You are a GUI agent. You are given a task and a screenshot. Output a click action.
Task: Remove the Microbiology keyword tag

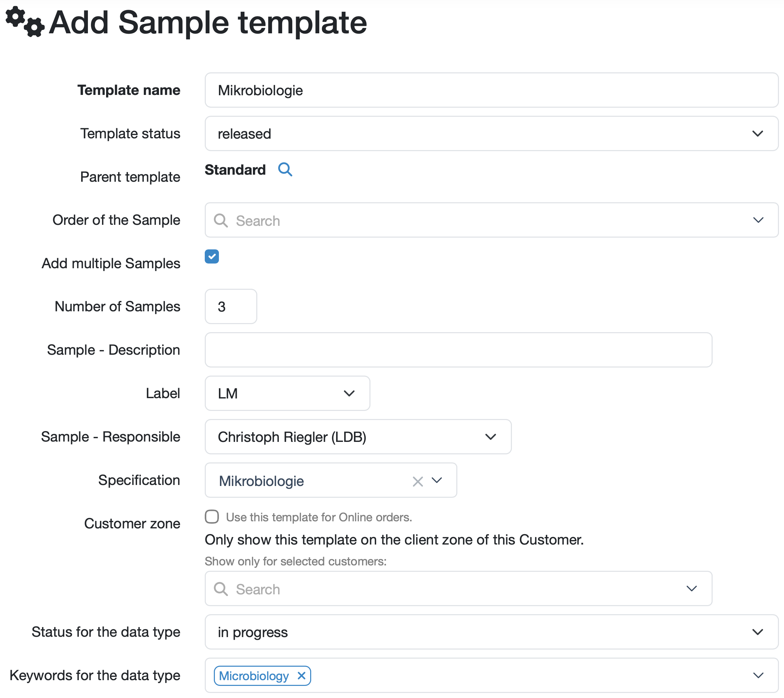[x=302, y=675]
